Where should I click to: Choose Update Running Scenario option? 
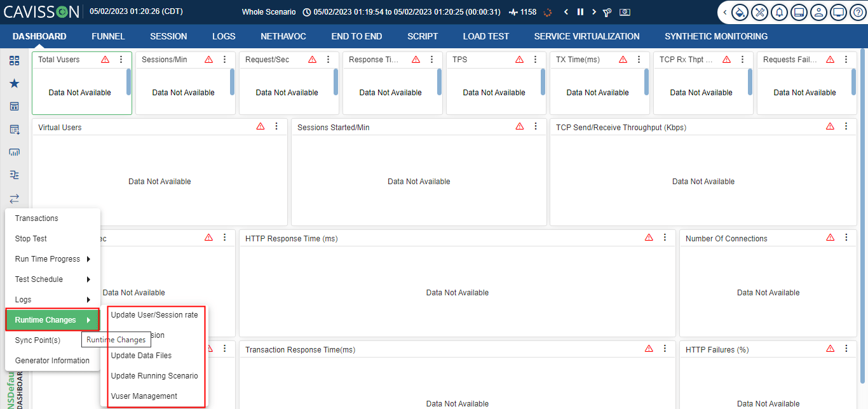[154, 376]
